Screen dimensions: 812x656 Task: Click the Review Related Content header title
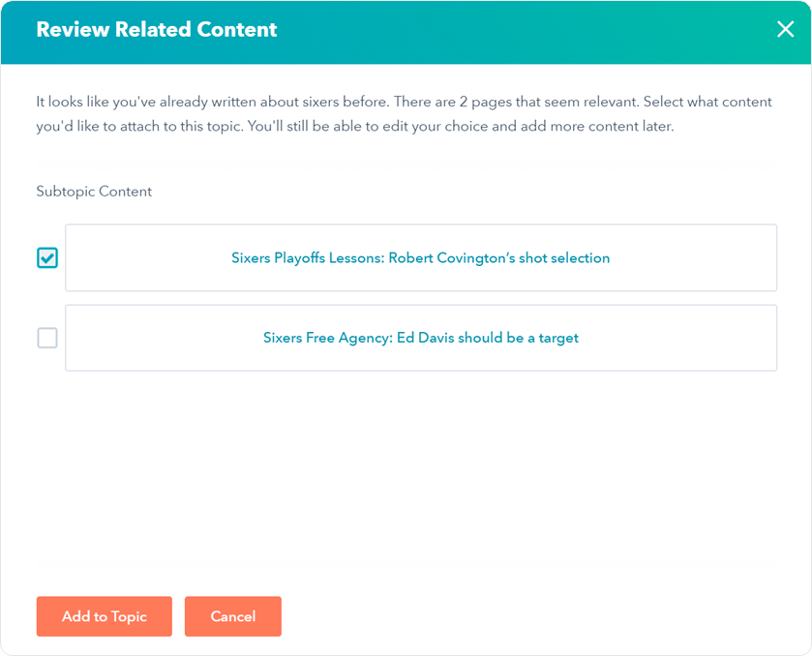coord(157,30)
